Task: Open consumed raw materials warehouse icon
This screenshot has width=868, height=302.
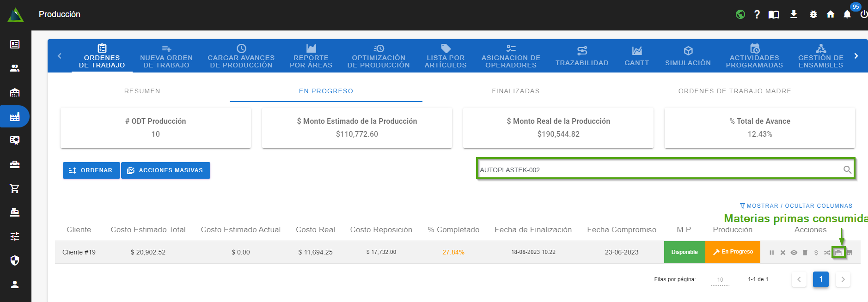Action: 838,253
